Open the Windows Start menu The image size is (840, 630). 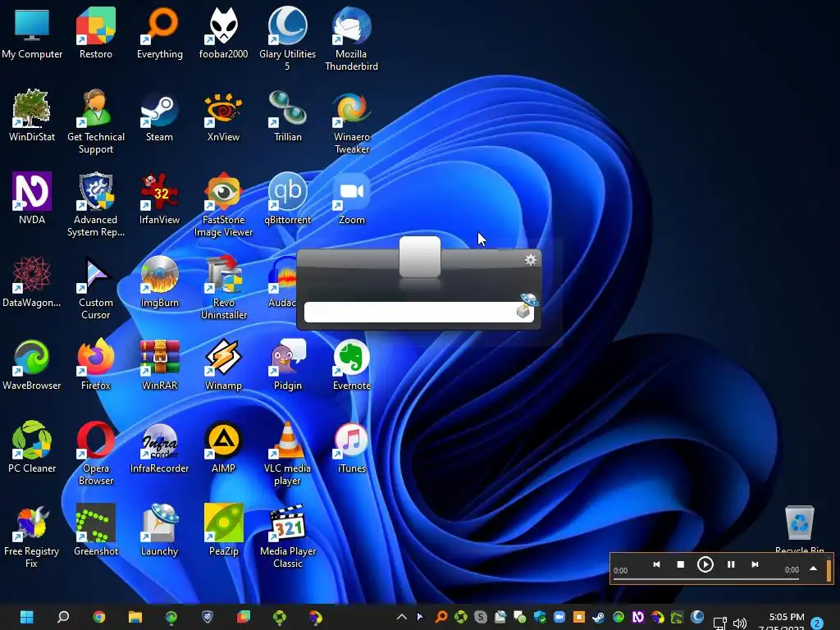(27, 617)
